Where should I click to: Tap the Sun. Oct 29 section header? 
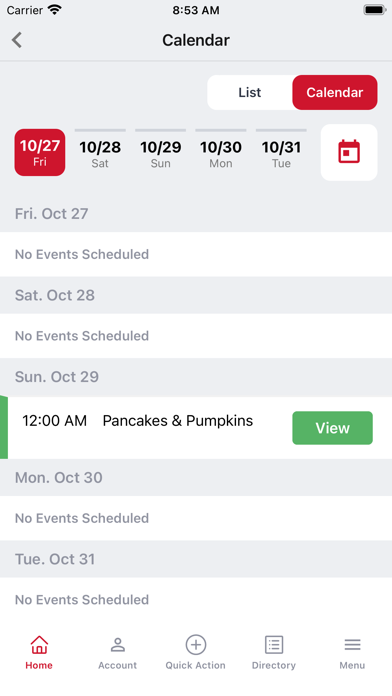(196, 377)
